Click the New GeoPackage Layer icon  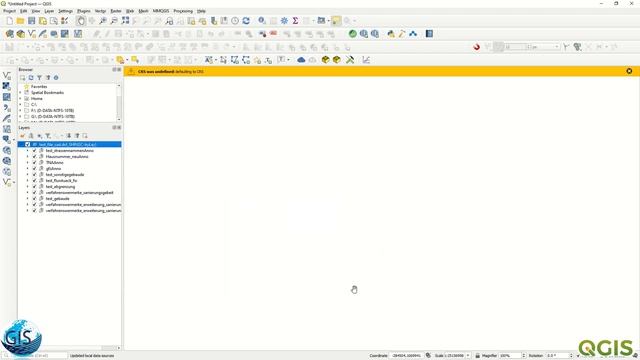click(x=20, y=34)
